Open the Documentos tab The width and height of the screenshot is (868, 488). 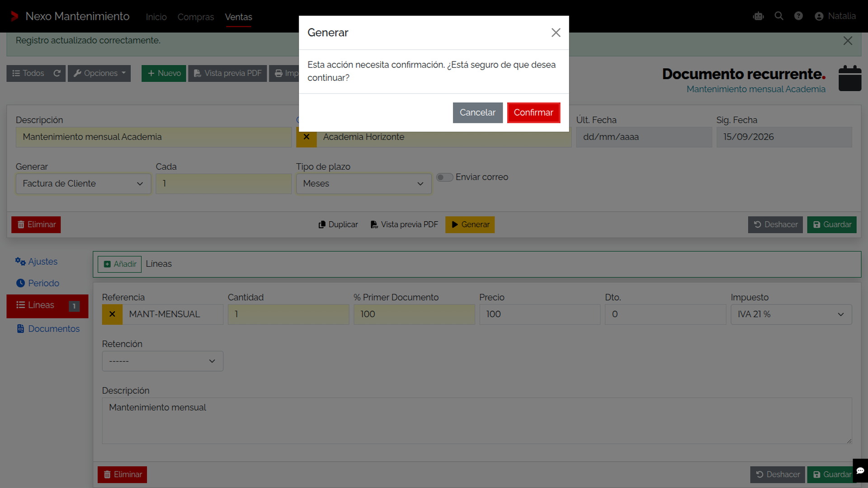48,329
